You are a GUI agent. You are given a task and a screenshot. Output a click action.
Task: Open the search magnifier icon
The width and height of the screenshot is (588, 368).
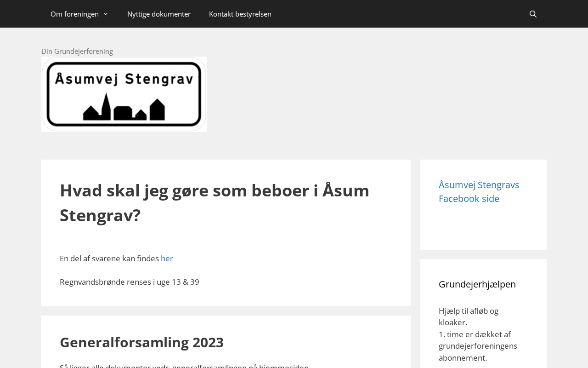[533, 14]
